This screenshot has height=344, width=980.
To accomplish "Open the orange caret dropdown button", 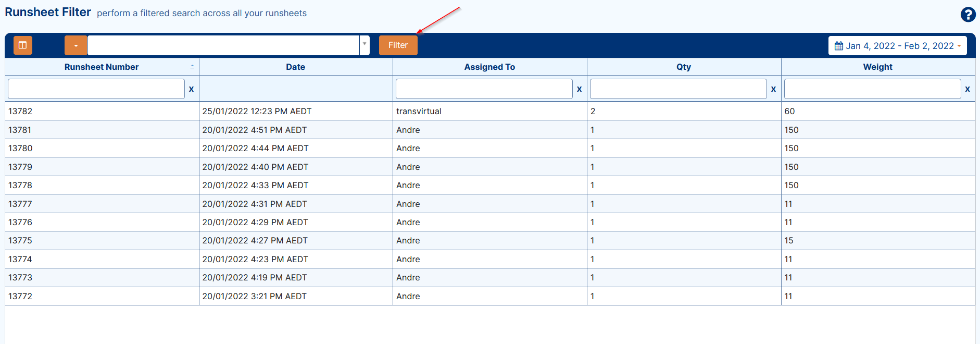I will 76,45.
